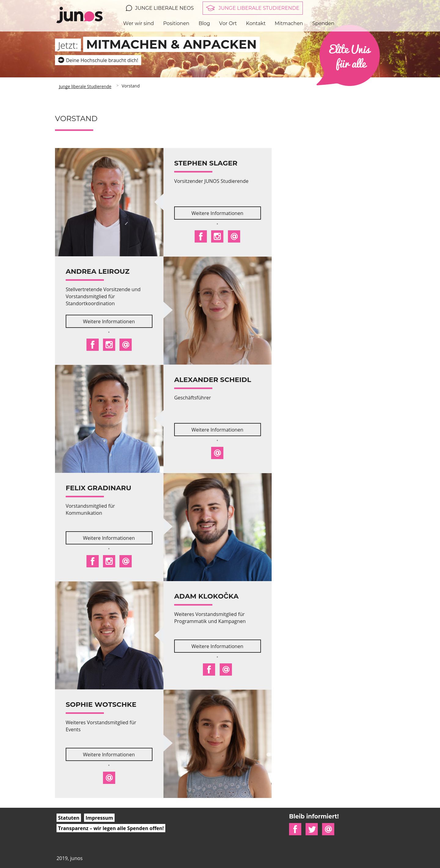Image resolution: width=440 pixels, height=868 pixels.
Task: Switch to Junge Liberale NEOS tab
Action: coord(159,8)
